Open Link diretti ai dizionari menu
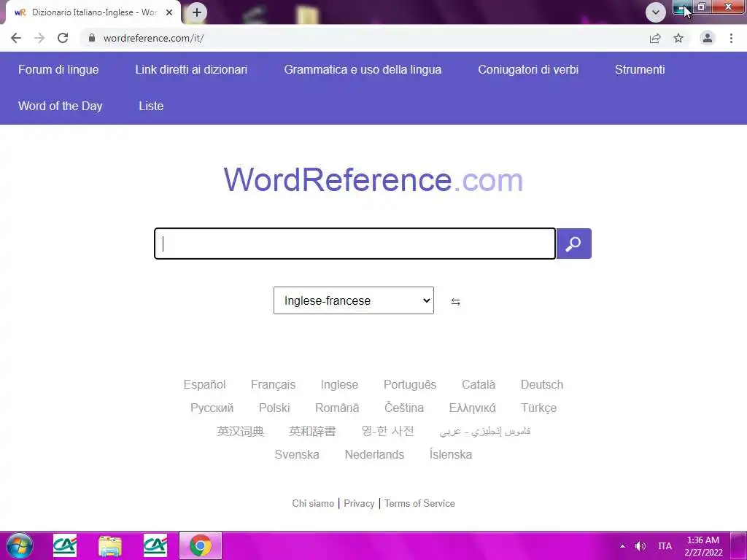The height and width of the screenshot is (560, 747). pyautogui.click(x=191, y=69)
